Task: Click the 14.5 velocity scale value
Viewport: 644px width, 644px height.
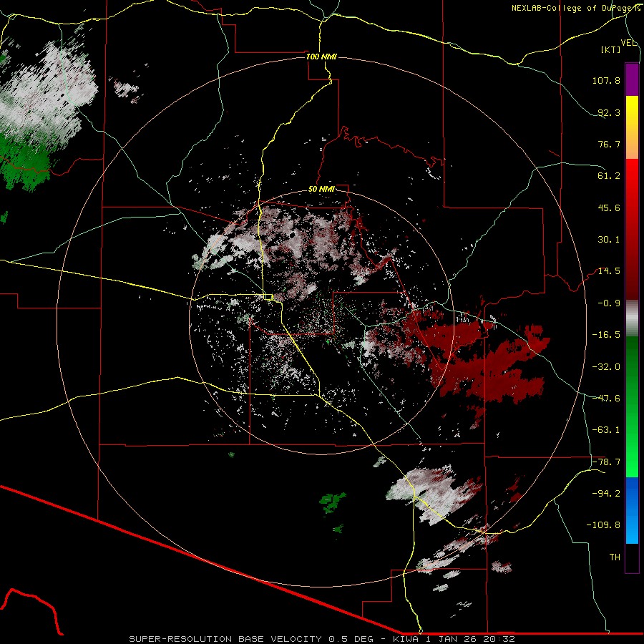Action: pyautogui.click(x=609, y=271)
